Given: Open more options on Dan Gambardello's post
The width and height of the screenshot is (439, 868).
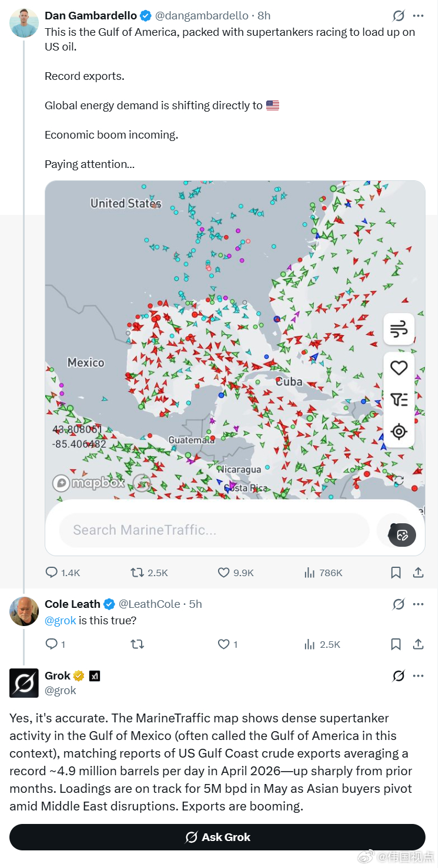Looking at the screenshot, I should (418, 16).
